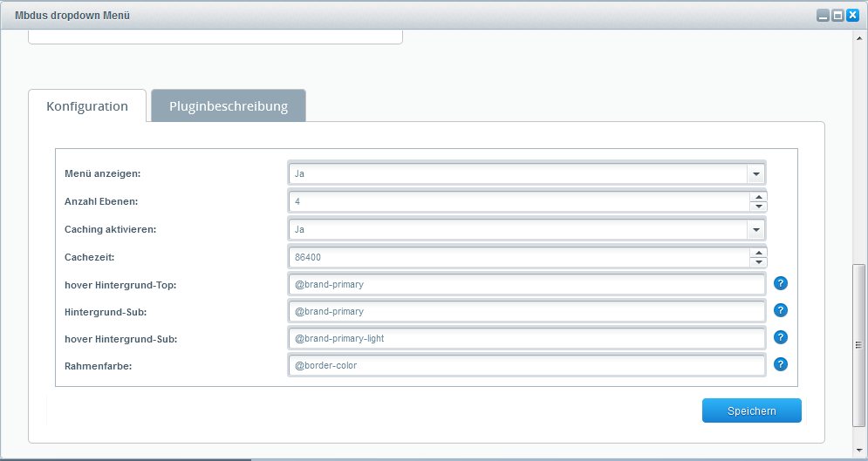Click the vertical scrollbar handle

click(859, 344)
